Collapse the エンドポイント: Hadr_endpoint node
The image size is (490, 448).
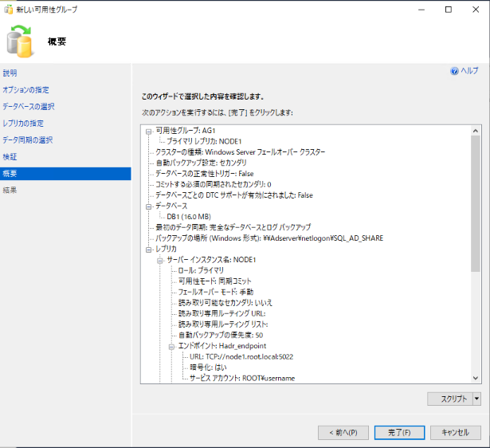click(x=171, y=347)
